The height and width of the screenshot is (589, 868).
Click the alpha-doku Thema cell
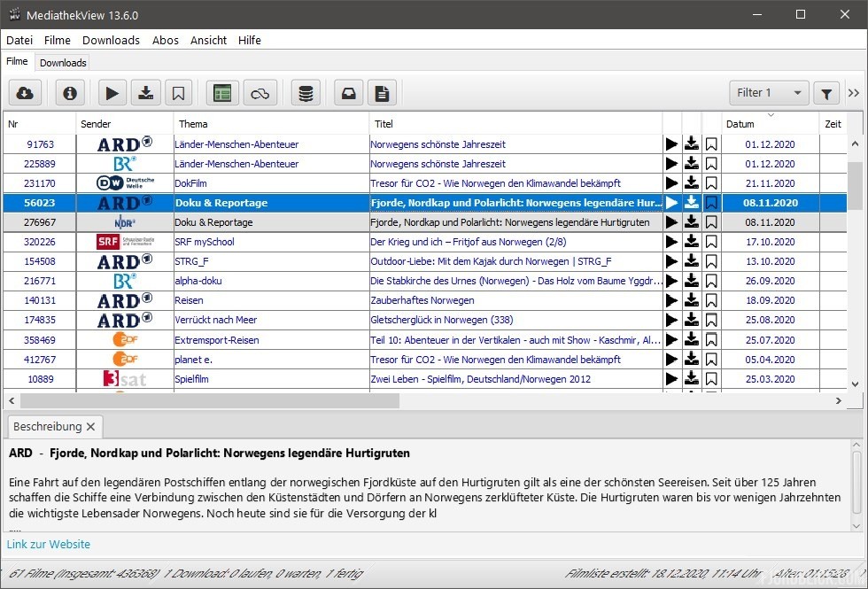point(271,281)
